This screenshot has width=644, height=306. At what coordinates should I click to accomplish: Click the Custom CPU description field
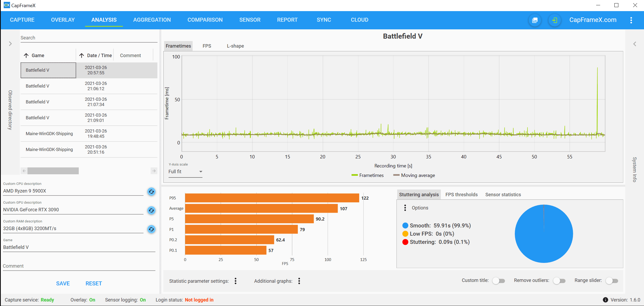click(73, 191)
